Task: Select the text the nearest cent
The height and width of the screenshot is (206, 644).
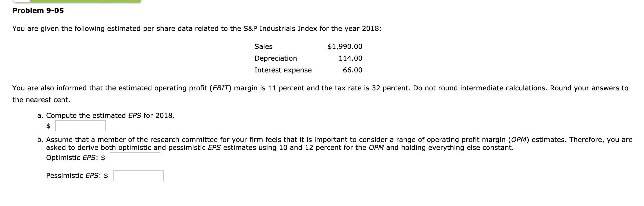Action: point(41,99)
